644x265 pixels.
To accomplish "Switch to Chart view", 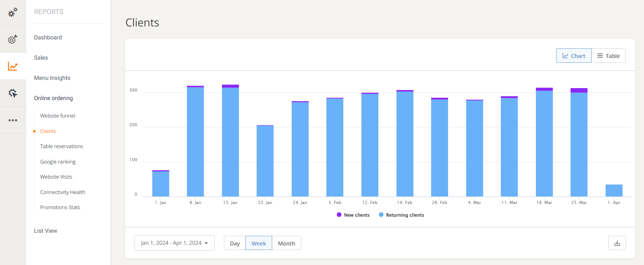I will pos(574,56).
